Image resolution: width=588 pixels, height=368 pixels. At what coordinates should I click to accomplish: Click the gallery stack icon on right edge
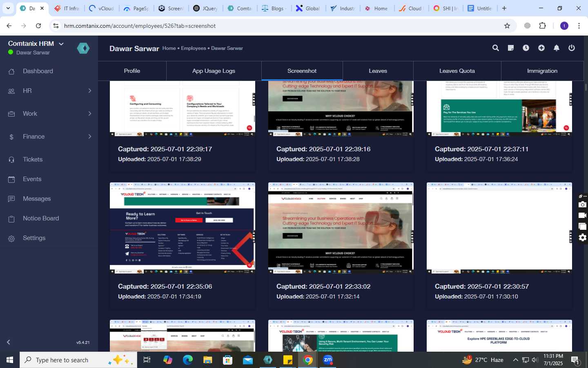(x=583, y=227)
